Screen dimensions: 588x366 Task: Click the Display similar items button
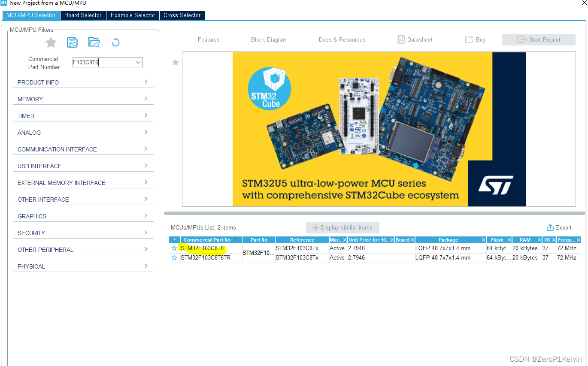coord(342,227)
